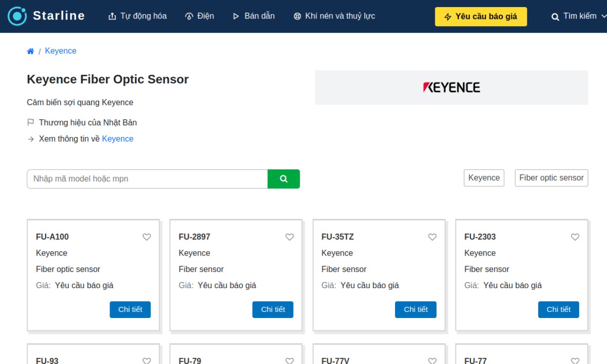Open Chi tiết for FU-2897
This screenshot has width=607, height=364.
click(273, 309)
